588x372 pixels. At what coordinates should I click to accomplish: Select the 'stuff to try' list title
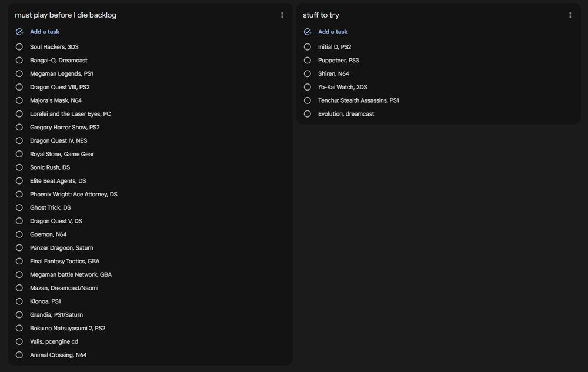(x=321, y=15)
